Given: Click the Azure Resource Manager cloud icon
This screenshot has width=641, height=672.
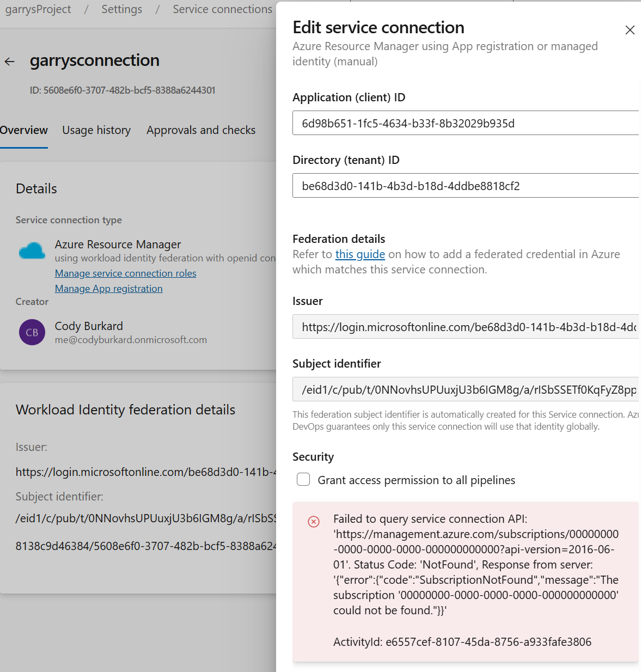Looking at the screenshot, I should pyautogui.click(x=32, y=251).
